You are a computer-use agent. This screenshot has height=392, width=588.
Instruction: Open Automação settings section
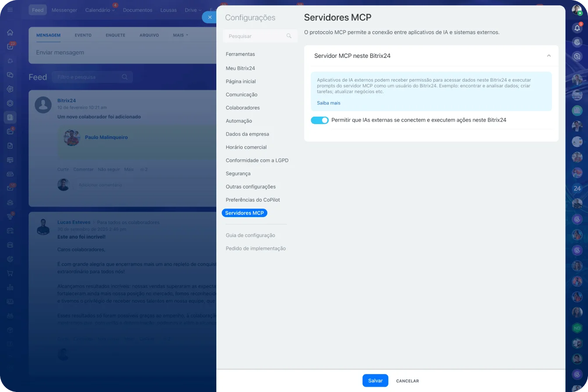tap(239, 121)
